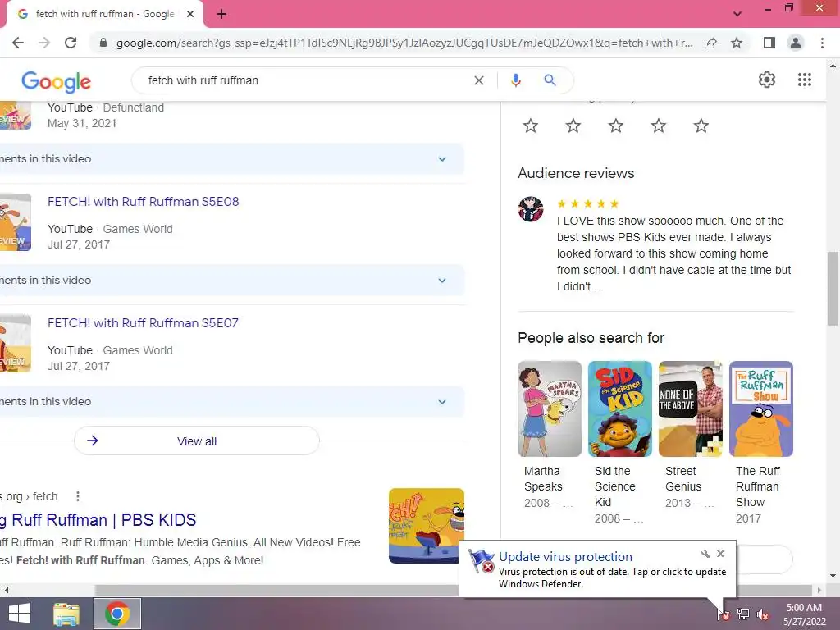Rate the show five stars
The image size is (840, 630).
tap(701, 126)
